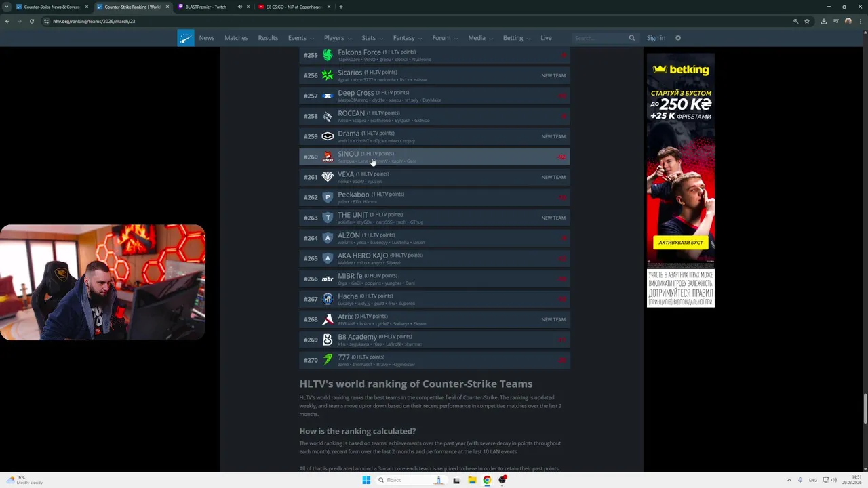868x488 pixels.
Task: Click VEXA team logo
Action: pos(328,177)
